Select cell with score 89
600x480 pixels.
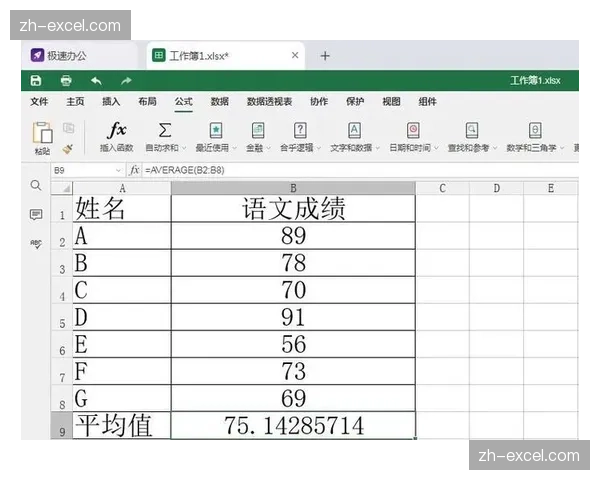click(293, 236)
